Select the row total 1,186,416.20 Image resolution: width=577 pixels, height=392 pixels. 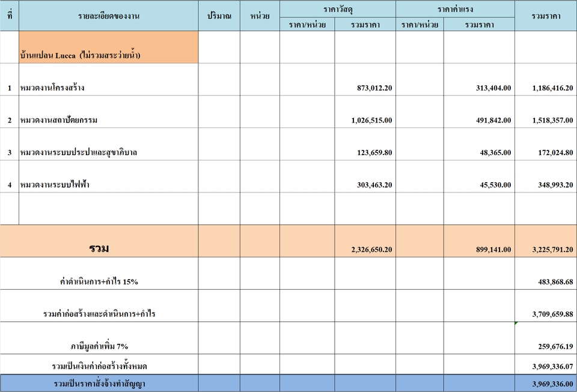[x=553, y=88]
